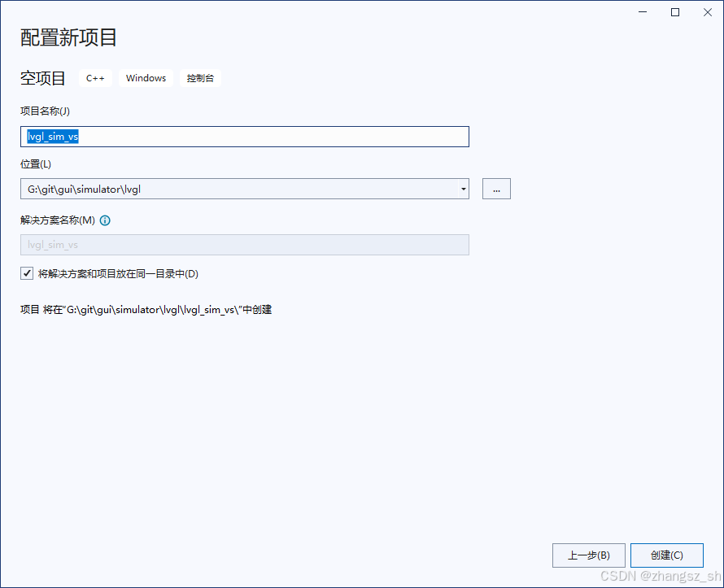Click the 位置(L) label
724x588 pixels.
(x=36, y=164)
